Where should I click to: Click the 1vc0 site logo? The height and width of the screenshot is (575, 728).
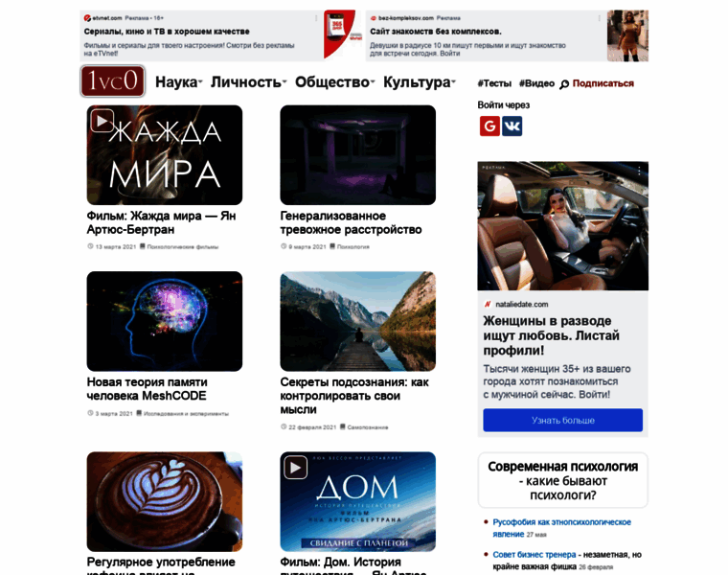click(x=112, y=81)
